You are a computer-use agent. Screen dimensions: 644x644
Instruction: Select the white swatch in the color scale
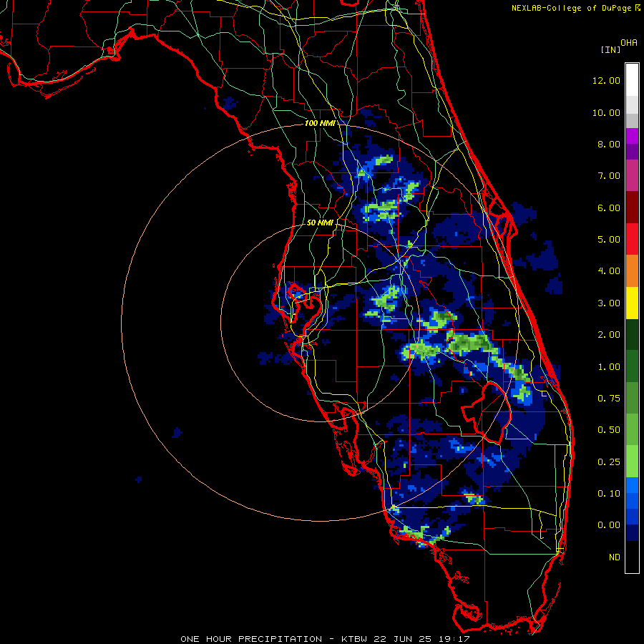[x=632, y=80]
